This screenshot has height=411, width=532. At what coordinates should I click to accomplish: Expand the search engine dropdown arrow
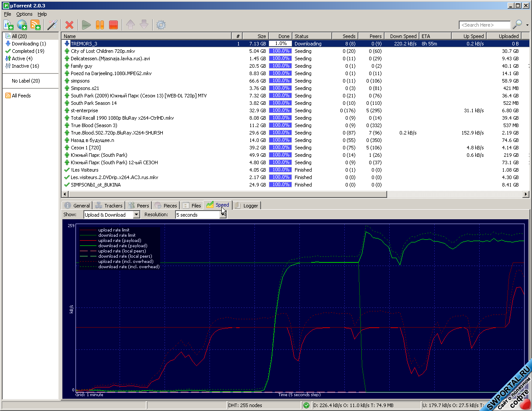click(527, 25)
